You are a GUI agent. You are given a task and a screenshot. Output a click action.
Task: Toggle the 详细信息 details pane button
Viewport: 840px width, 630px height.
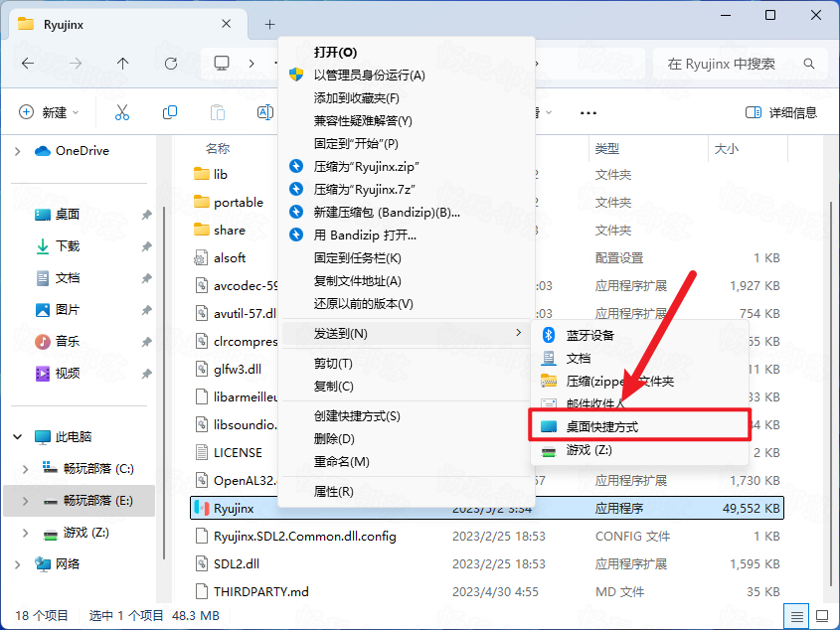click(x=781, y=112)
